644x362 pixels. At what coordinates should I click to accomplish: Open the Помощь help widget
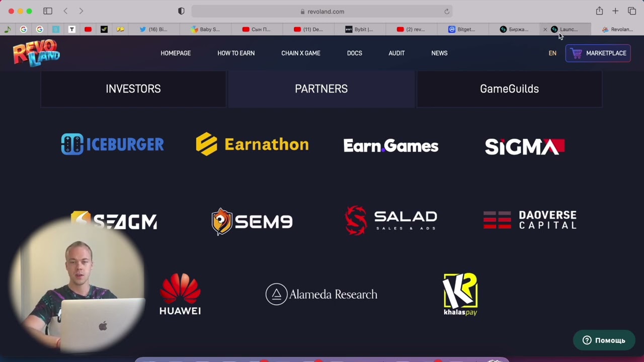[604, 340]
